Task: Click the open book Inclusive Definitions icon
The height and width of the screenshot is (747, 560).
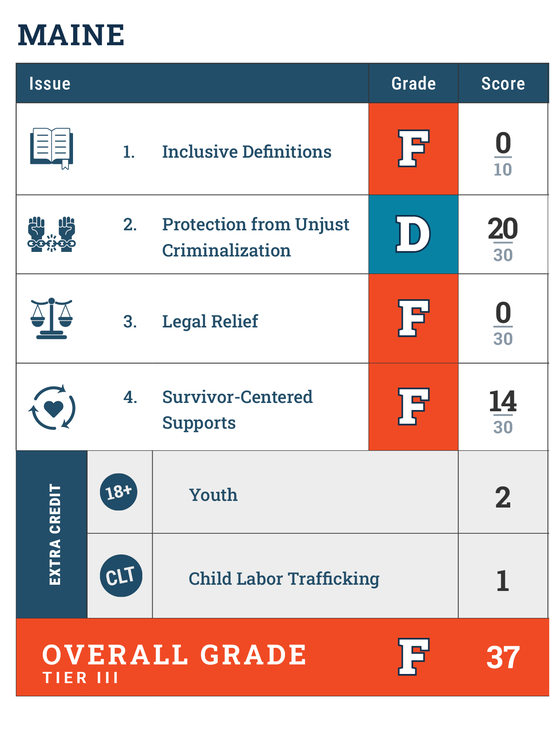Action: 51,148
